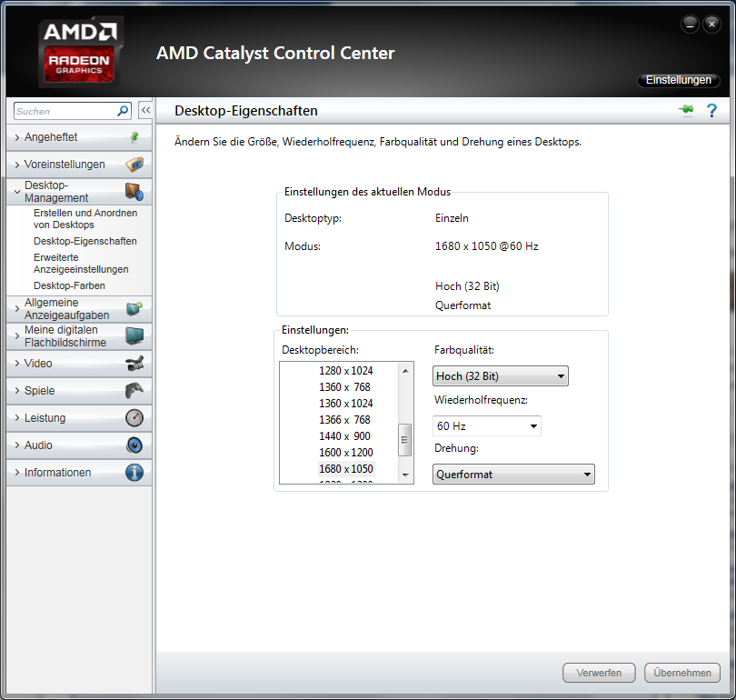Select resolution 1440 x 900
The image size is (736, 700).
click(346, 436)
